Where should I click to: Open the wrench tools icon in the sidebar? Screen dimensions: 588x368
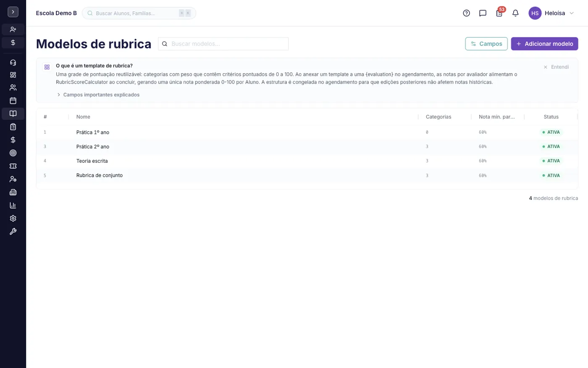click(13, 231)
